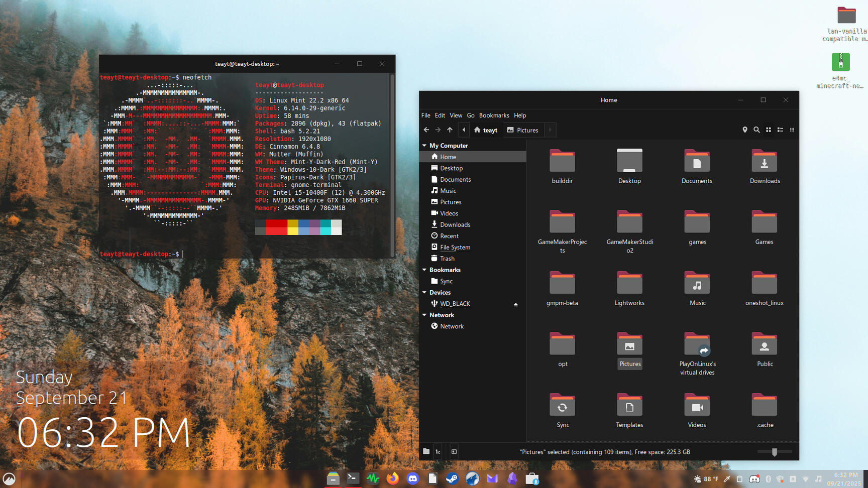Navigate back with the left arrow
This screenshot has height=488, width=868.
[x=426, y=130]
